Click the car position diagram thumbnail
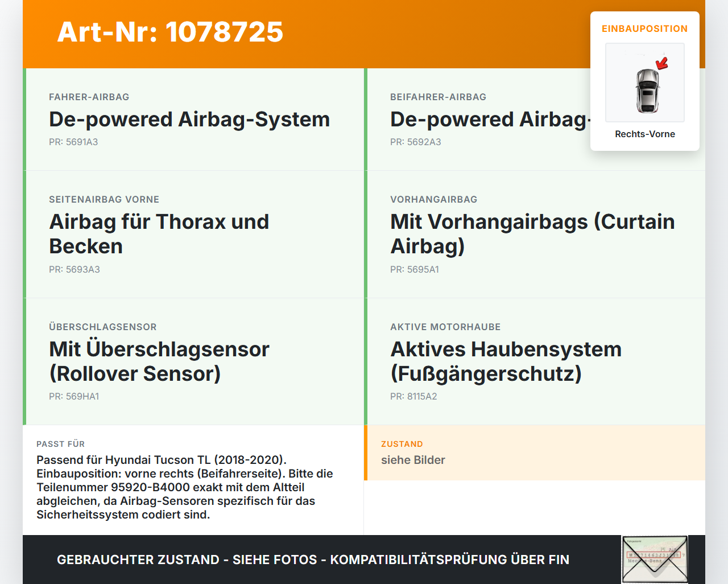The height and width of the screenshot is (584, 728). pyautogui.click(x=645, y=83)
